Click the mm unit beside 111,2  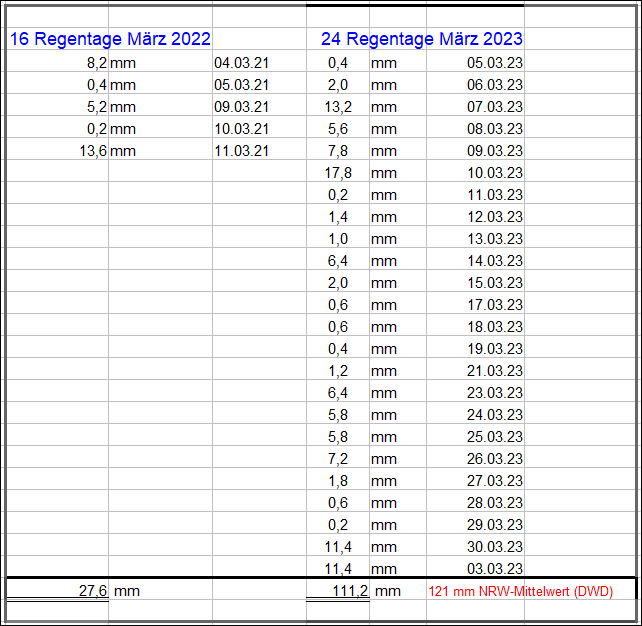pos(388,592)
